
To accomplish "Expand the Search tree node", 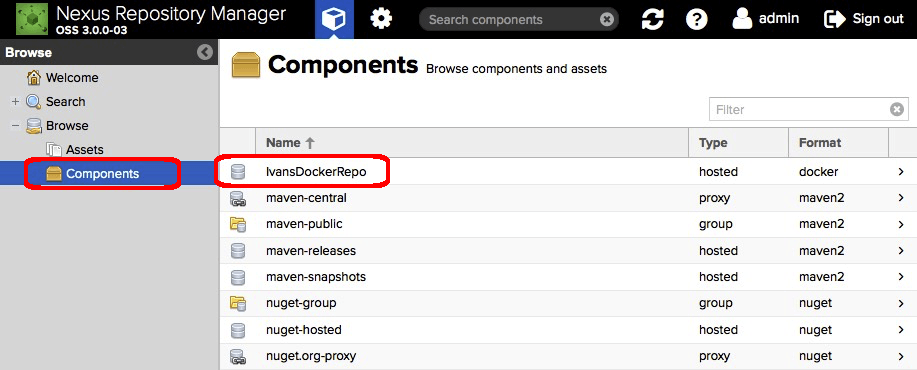I will (x=15, y=102).
